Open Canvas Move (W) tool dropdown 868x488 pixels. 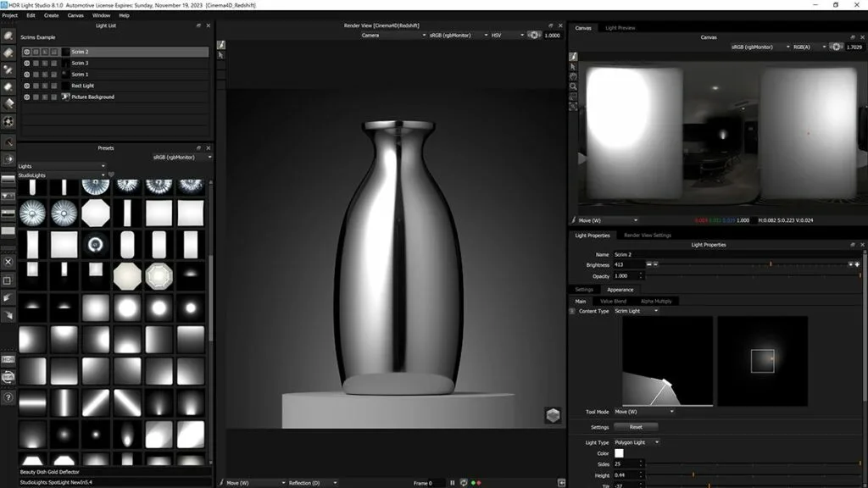coord(608,220)
